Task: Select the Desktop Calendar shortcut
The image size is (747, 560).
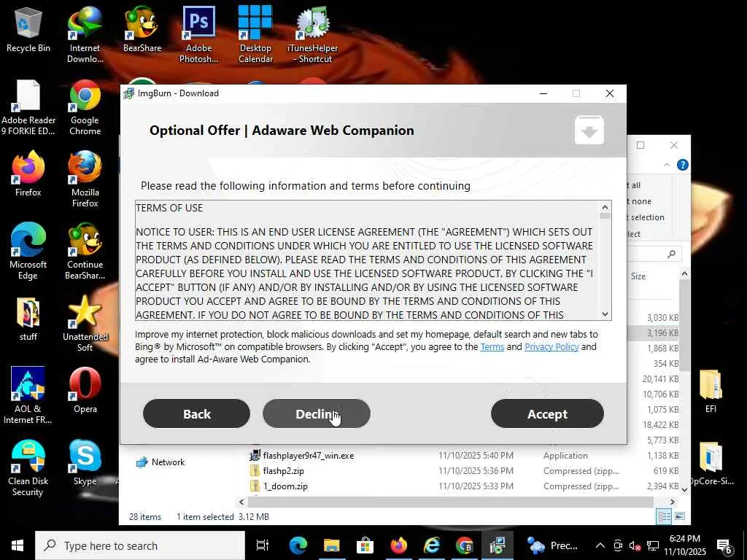Action: tap(255, 34)
